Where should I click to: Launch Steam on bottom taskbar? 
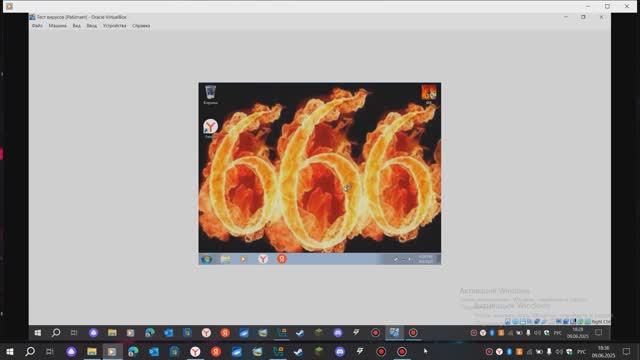pyautogui.click(x=298, y=351)
